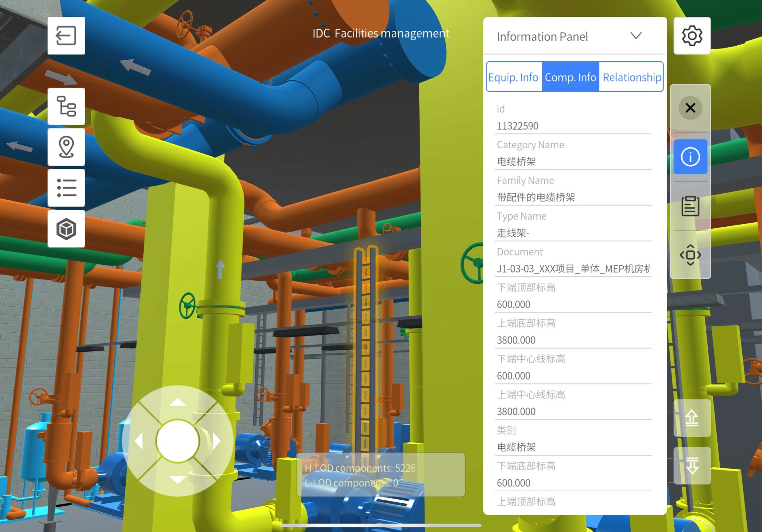Dismiss the selection with the X toggle
762x532 pixels.
click(x=690, y=108)
